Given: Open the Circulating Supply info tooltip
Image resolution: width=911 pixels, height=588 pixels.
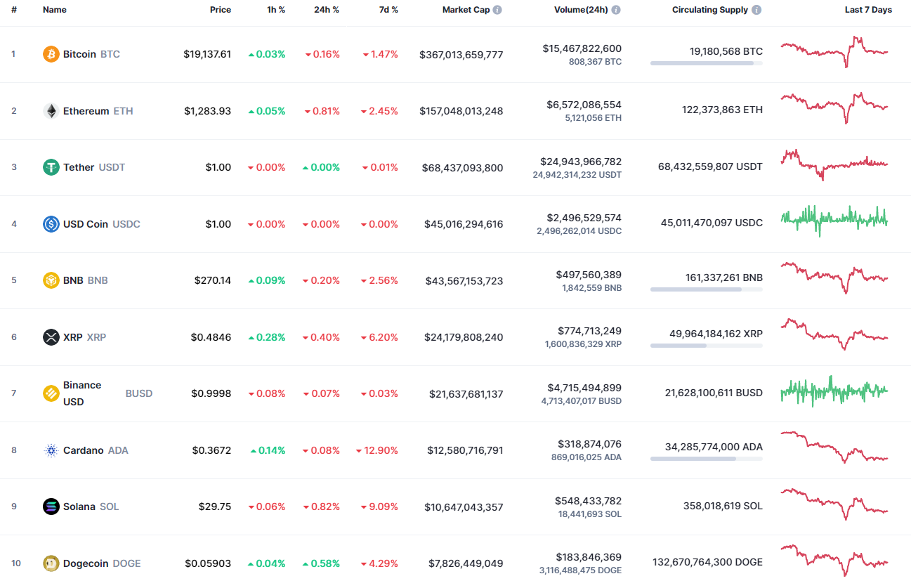Looking at the screenshot, I should pyautogui.click(x=755, y=10).
